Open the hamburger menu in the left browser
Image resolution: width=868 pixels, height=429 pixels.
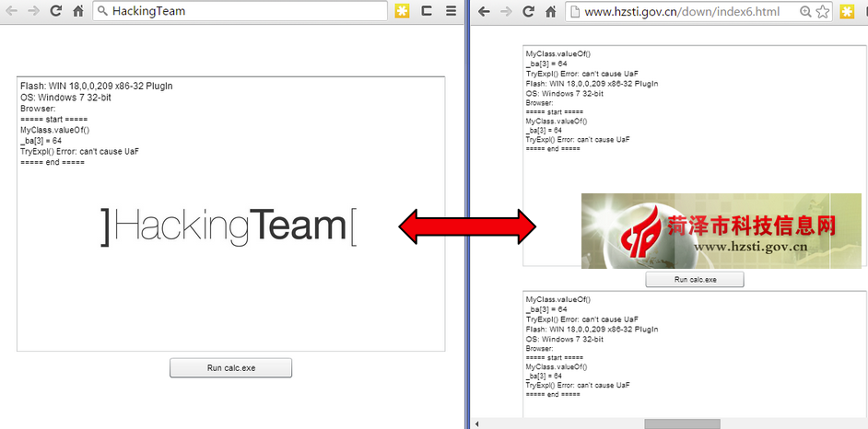click(x=452, y=11)
